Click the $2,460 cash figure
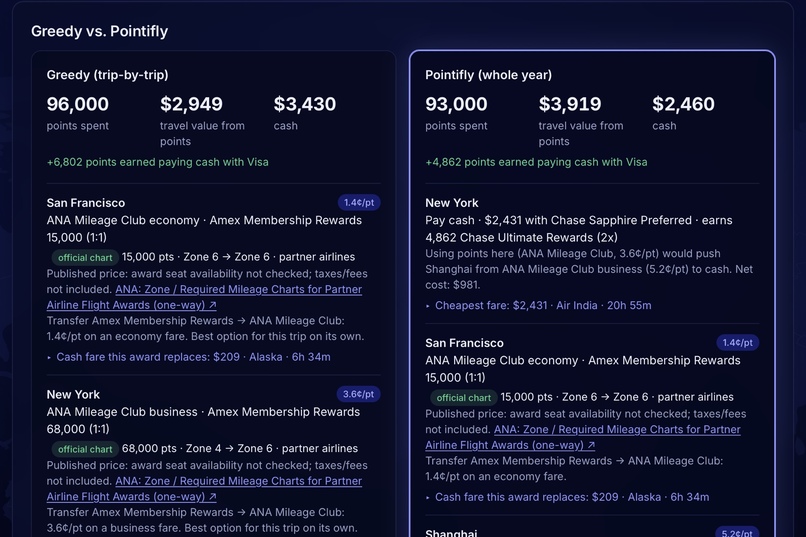806x537 pixels. (x=683, y=104)
